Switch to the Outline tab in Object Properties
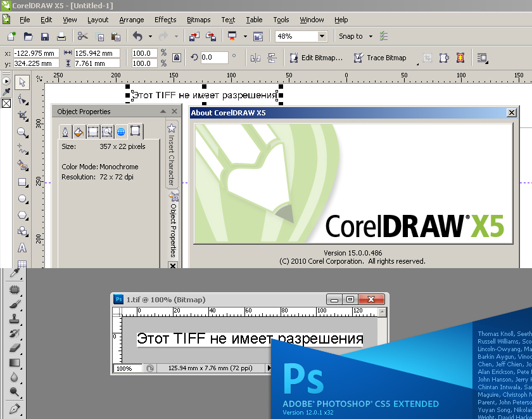 coord(65,132)
